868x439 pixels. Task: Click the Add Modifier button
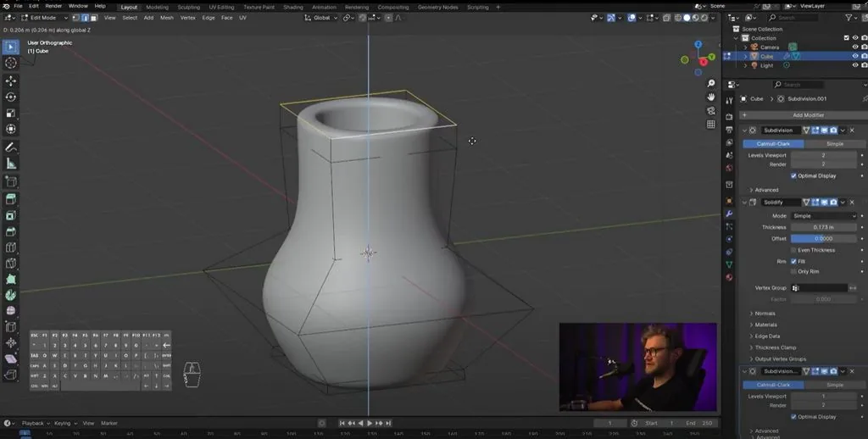808,115
